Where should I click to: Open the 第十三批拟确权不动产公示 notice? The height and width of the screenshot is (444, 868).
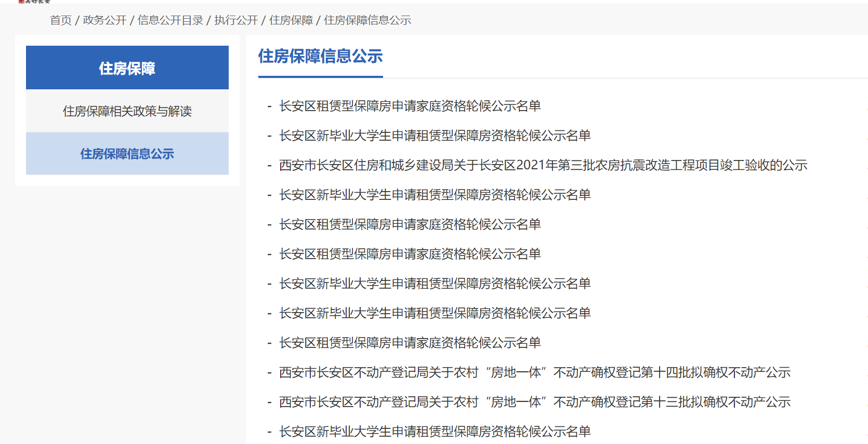point(535,402)
